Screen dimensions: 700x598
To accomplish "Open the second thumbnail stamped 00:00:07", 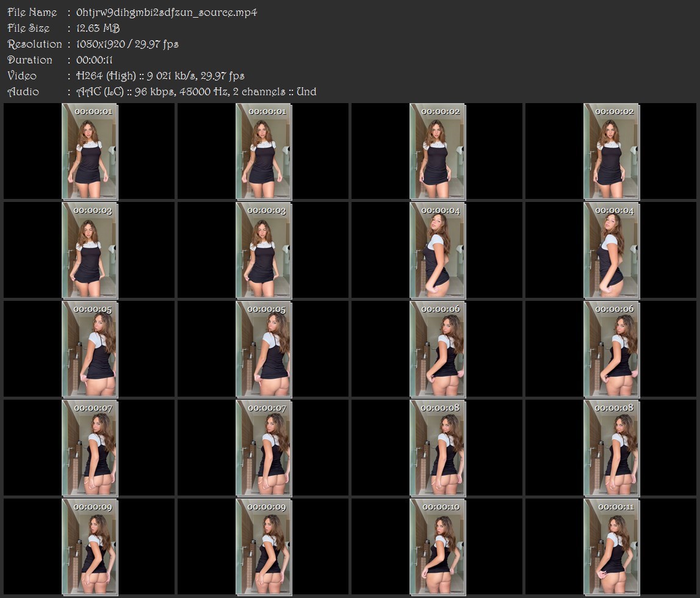I will click(264, 448).
